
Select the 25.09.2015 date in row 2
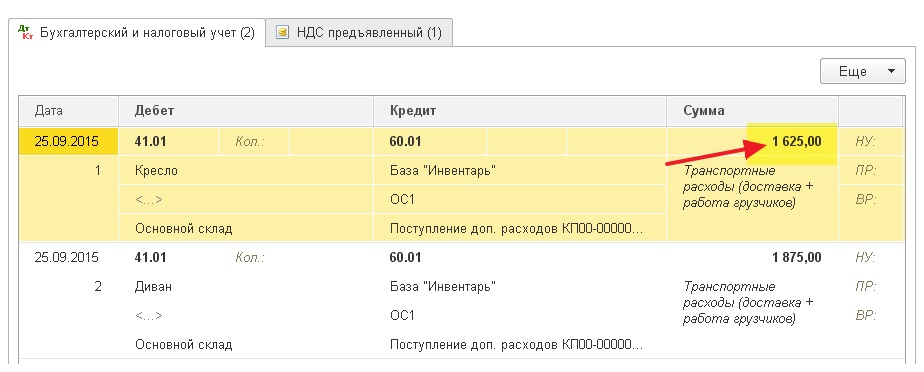[x=67, y=258]
